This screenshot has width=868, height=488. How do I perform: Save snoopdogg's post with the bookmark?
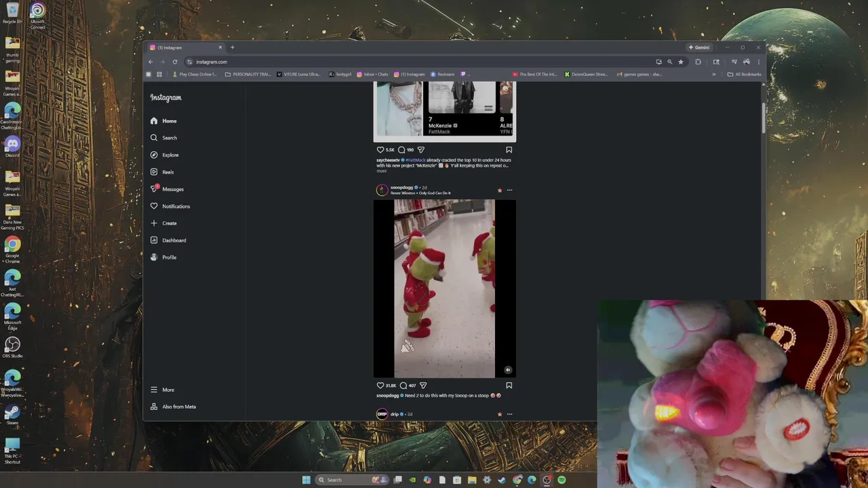point(509,386)
